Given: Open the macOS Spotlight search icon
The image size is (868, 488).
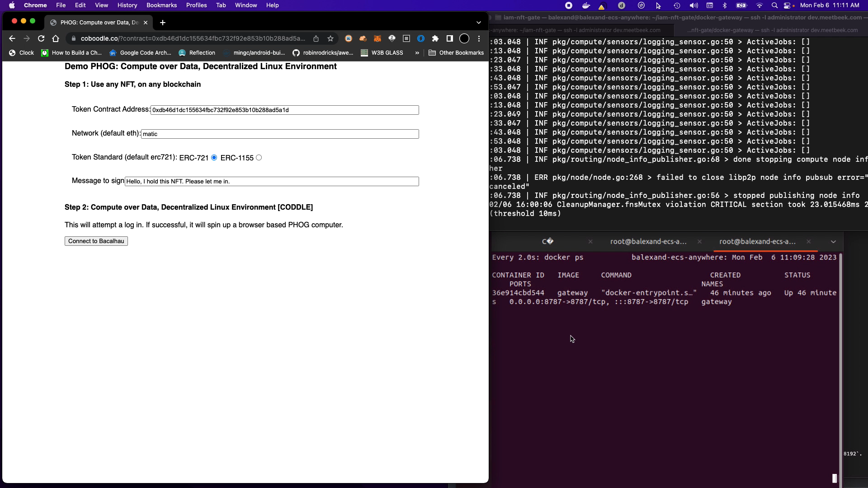Looking at the screenshot, I should [774, 5].
